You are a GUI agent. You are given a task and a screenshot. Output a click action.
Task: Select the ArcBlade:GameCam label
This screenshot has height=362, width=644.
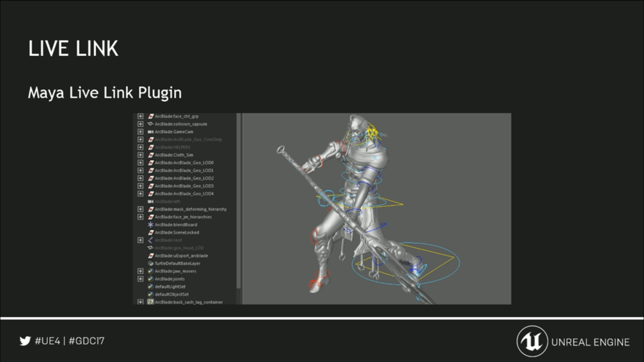click(x=174, y=132)
